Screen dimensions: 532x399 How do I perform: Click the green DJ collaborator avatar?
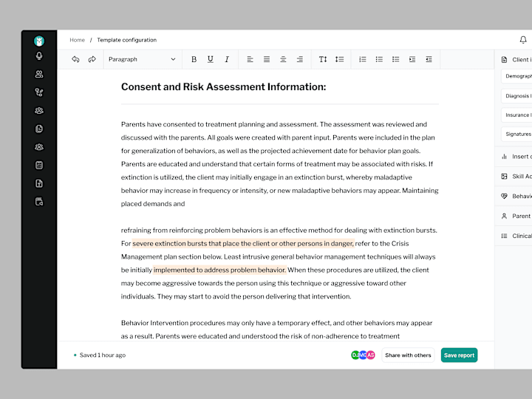click(355, 355)
